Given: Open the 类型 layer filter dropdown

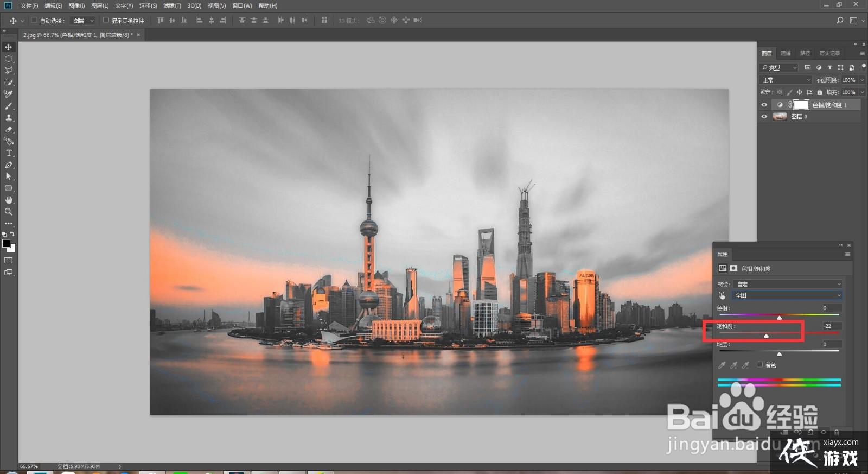Looking at the screenshot, I should [779, 67].
